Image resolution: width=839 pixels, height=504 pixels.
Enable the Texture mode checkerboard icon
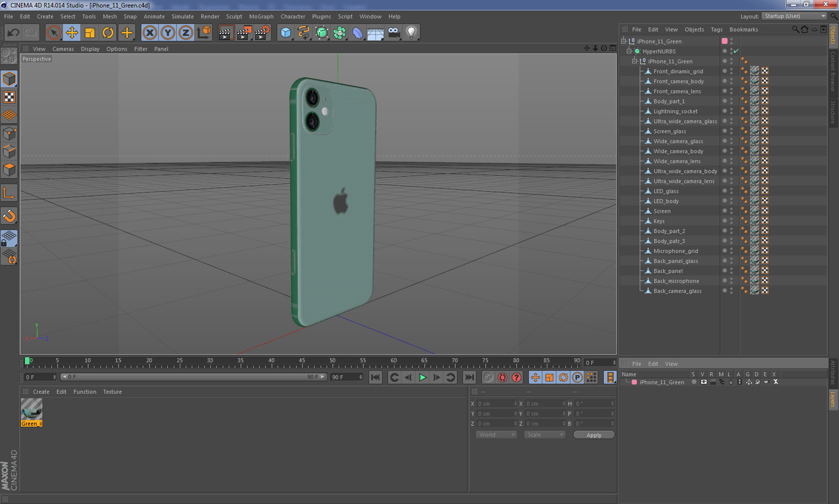[x=9, y=97]
